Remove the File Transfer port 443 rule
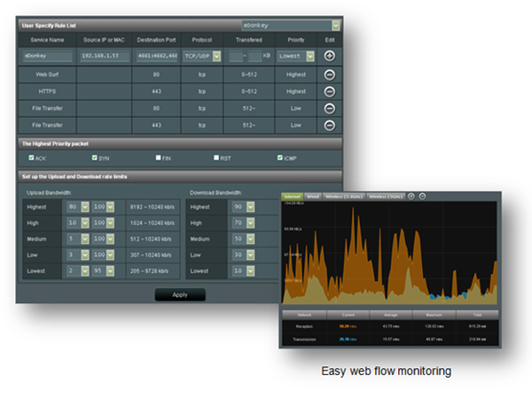 pyautogui.click(x=330, y=125)
